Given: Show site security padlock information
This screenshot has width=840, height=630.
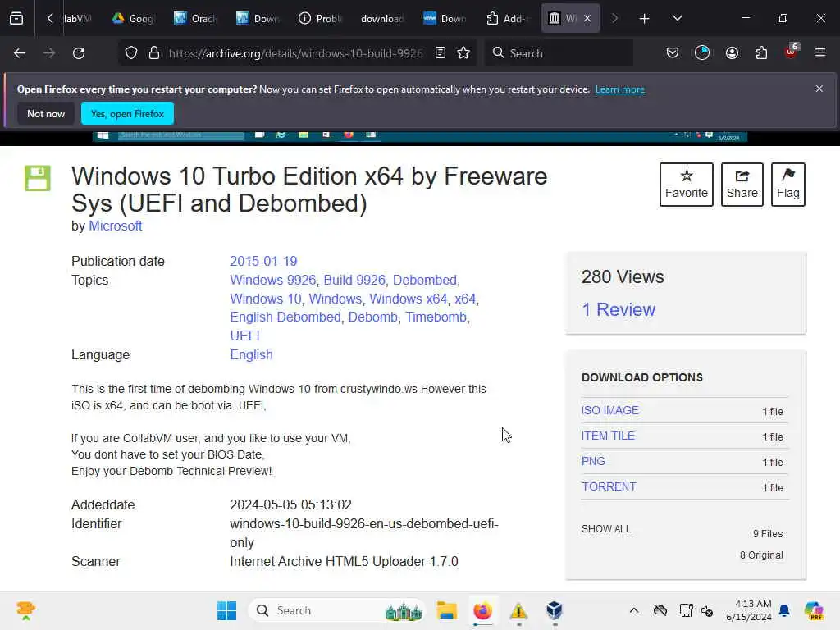Looking at the screenshot, I should pos(154,53).
